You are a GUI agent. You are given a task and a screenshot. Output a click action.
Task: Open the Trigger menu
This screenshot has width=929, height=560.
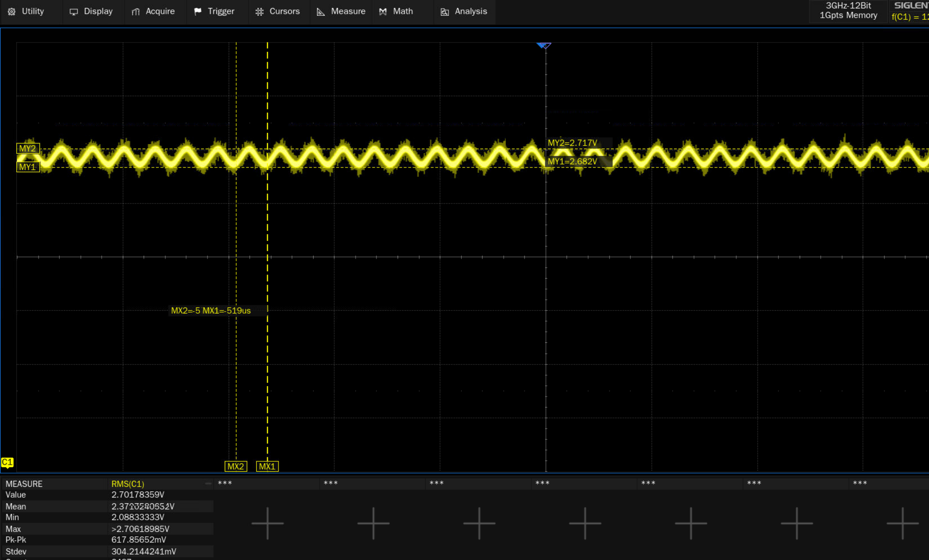[214, 11]
